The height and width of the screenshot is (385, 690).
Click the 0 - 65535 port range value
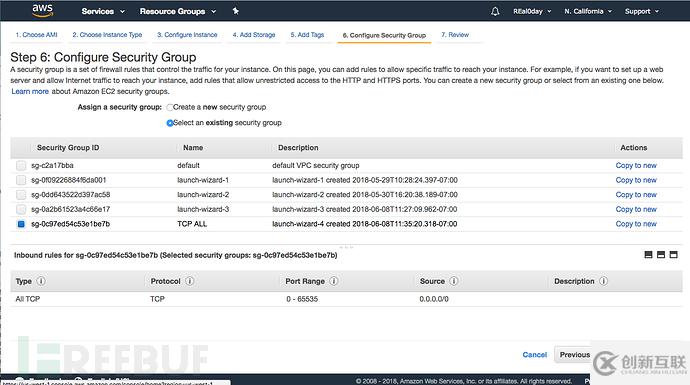(x=302, y=299)
